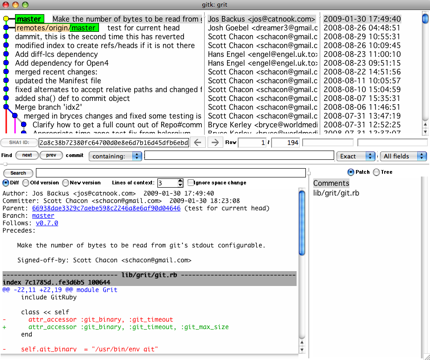The width and height of the screenshot is (431, 360).
Task: Open the containing: dropdown
Action: (x=115, y=156)
